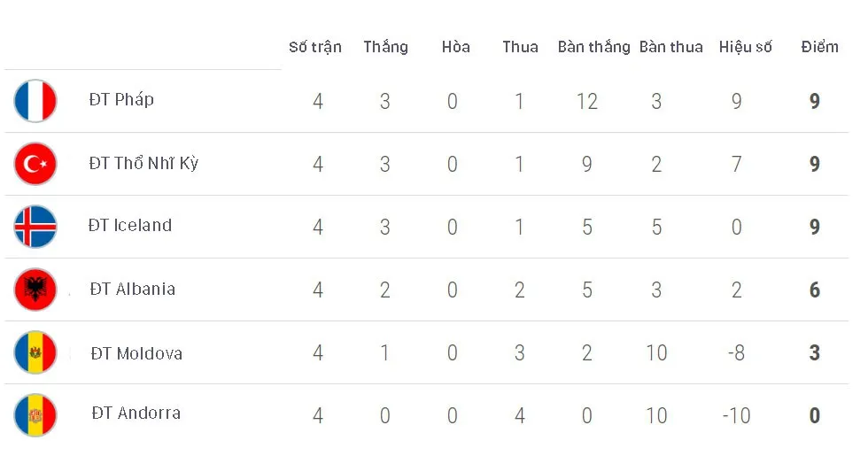Click the Andorra flag icon

click(x=35, y=415)
